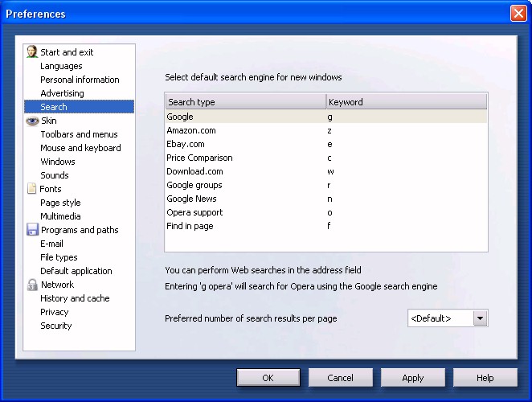This screenshot has width=532, height=402.
Task: Close the Preferences dialog
Action: click(x=518, y=14)
